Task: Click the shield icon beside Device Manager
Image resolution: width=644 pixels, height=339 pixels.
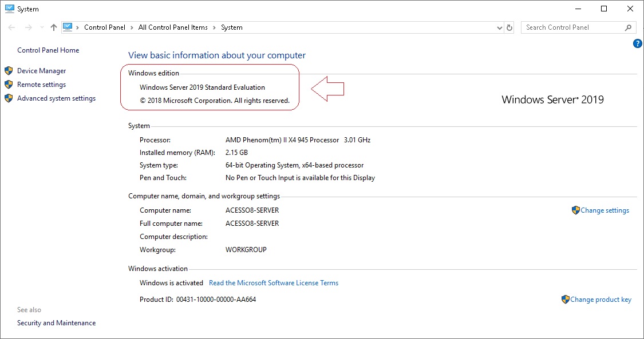Action: click(8, 71)
